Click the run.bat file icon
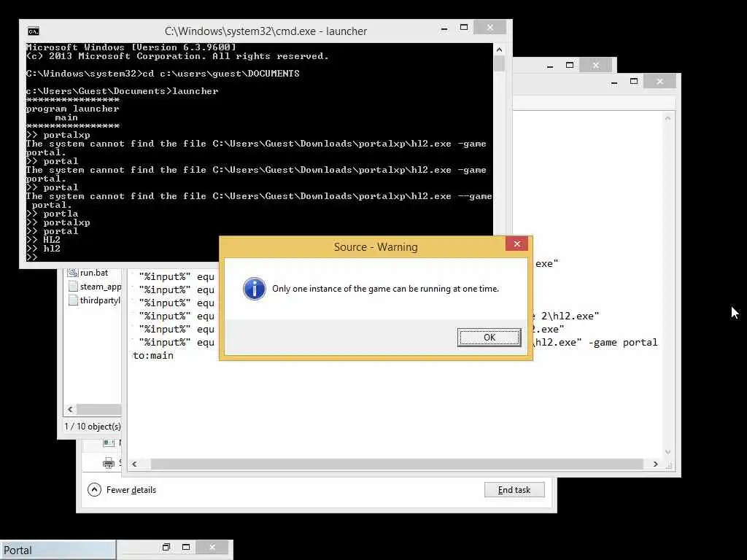This screenshot has width=747, height=560. coord(73,273)
